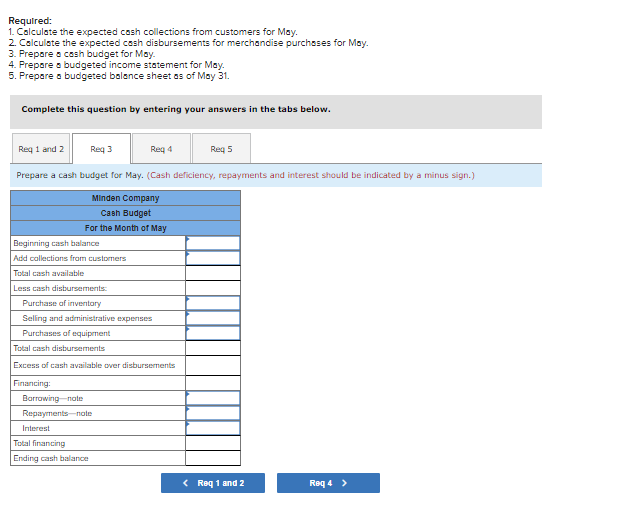Click the 'Financing:' row label
Screen dimensions: 624x509
[32, 383]
